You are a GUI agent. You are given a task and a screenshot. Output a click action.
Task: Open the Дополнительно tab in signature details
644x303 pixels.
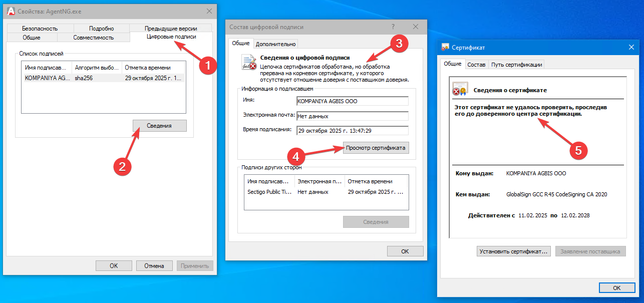pos(275,43)
